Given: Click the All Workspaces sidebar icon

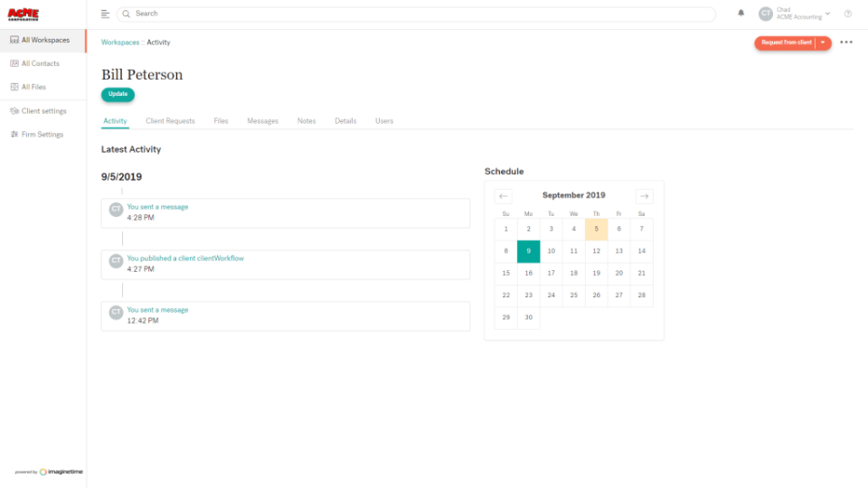Looking at the screenshot, I should (14, 40).
